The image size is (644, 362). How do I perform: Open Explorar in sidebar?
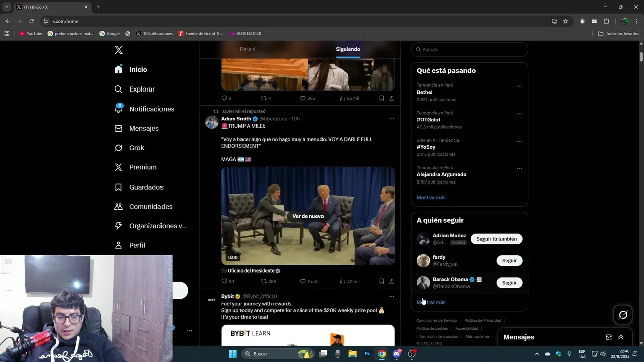click(x=134, y=89)
